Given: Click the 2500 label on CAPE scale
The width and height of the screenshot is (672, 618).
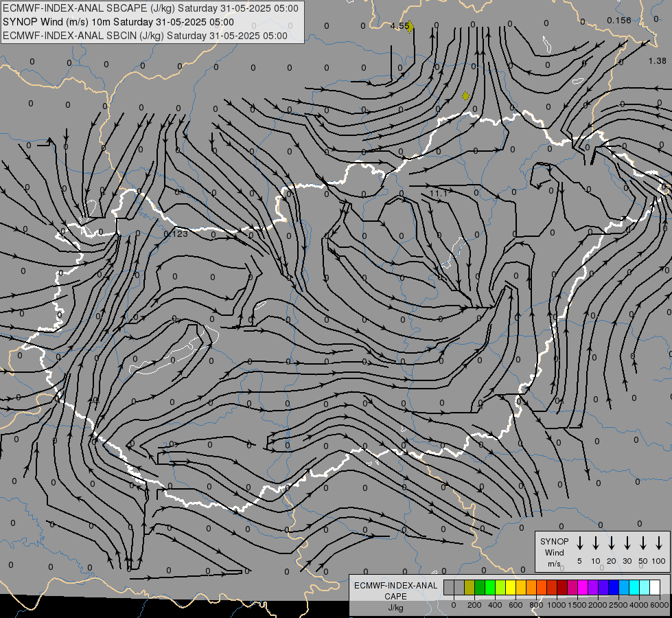Looking at the screenshot, I should tap(618, 605).
